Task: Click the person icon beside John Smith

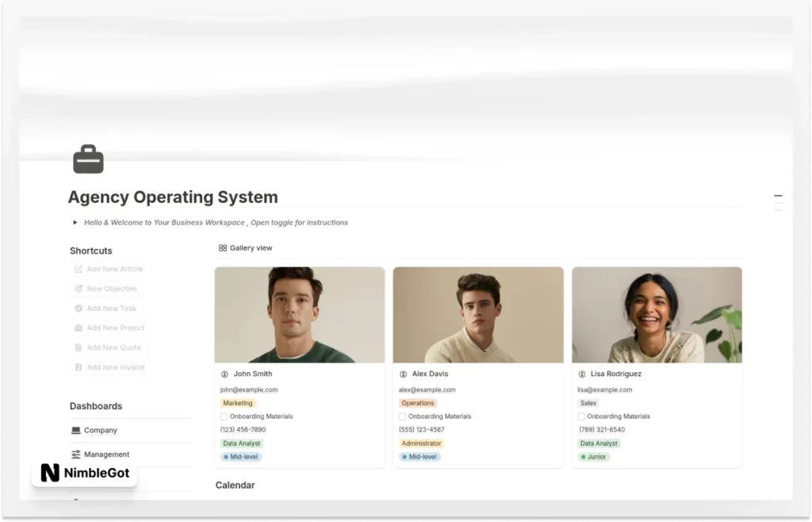Action: tap(226, 374)
